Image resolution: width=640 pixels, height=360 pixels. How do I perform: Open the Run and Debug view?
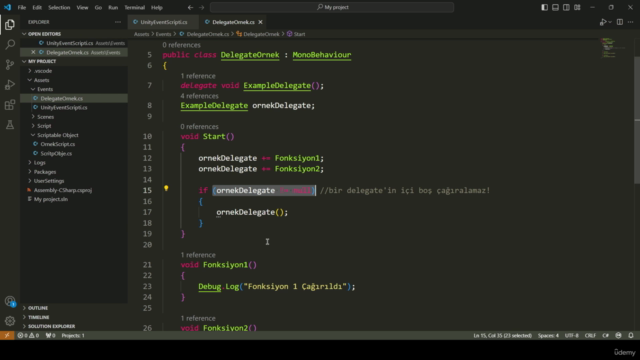(10, 84)
